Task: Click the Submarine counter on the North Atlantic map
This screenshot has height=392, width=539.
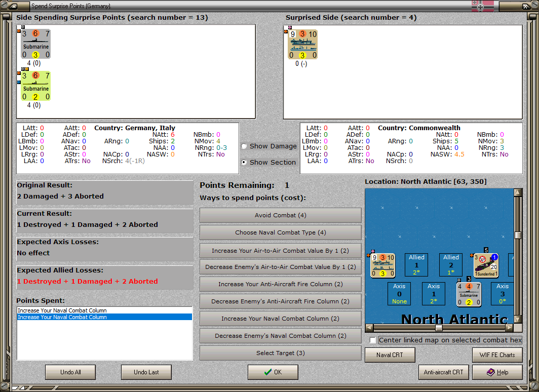Action: (469, 294)
